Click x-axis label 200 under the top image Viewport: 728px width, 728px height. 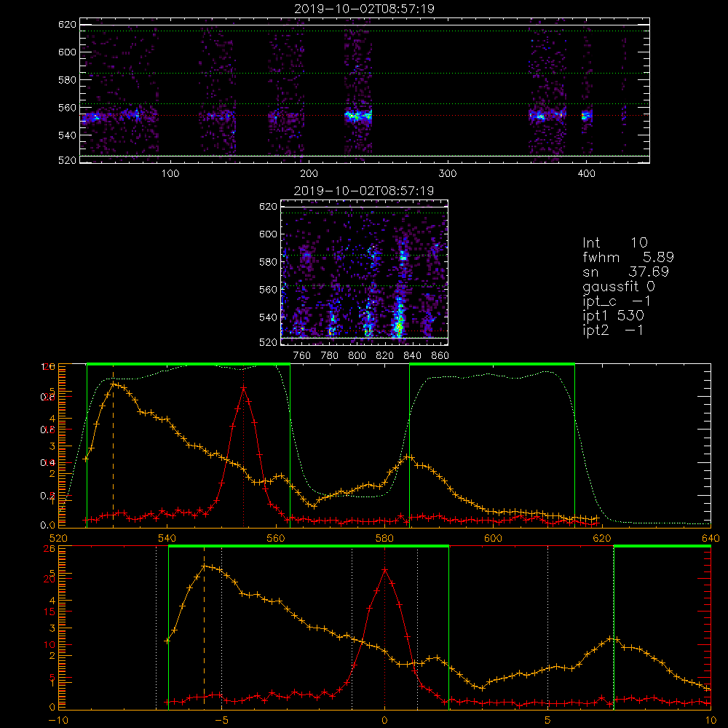[x=309, y=174]
